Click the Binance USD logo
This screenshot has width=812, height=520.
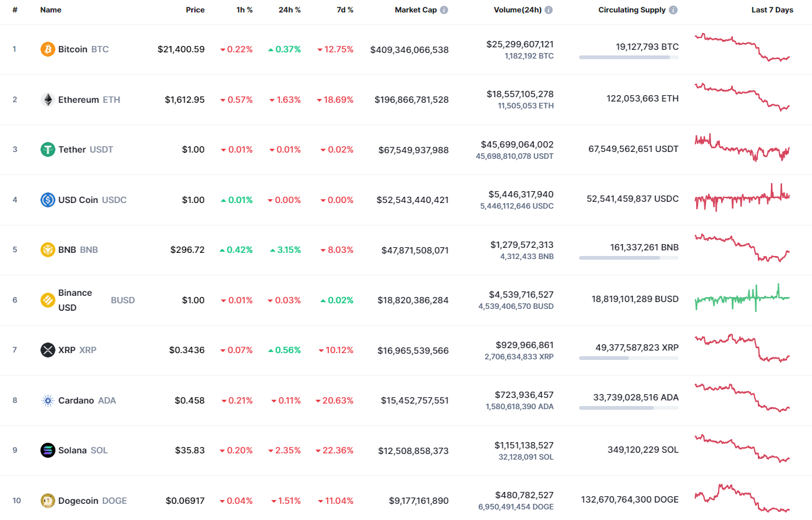tap(47, 300)
